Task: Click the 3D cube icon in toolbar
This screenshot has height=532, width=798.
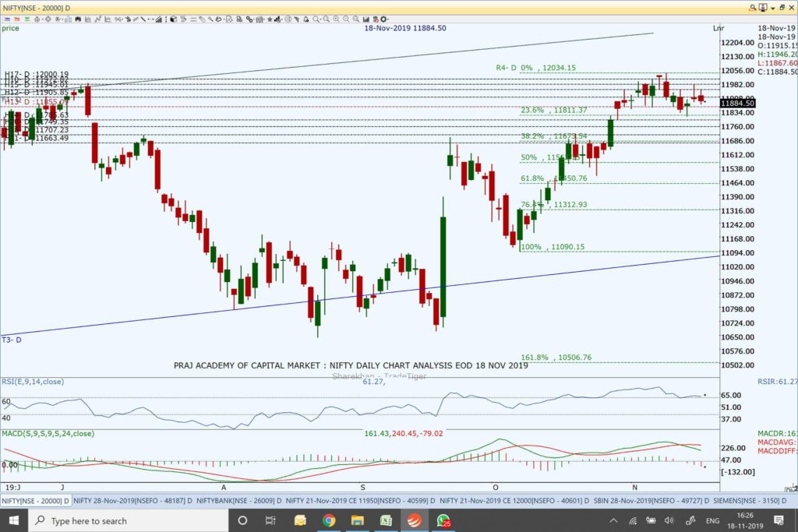Action: pyautogui.click(x=173, y=19)
